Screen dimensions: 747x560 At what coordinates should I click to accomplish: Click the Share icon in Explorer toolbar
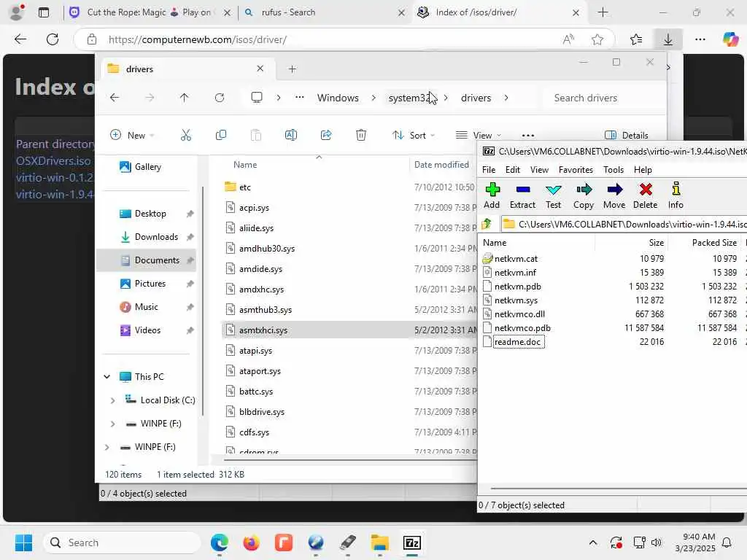(x=326, y=135)
